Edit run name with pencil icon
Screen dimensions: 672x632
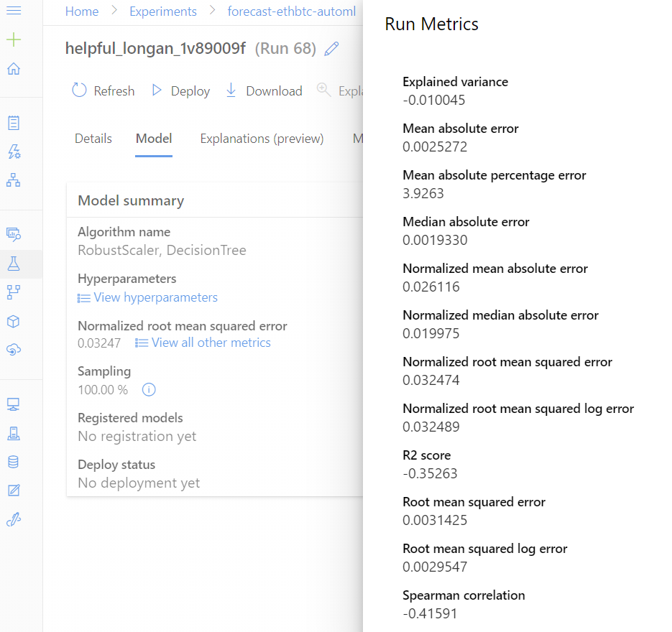332,49
